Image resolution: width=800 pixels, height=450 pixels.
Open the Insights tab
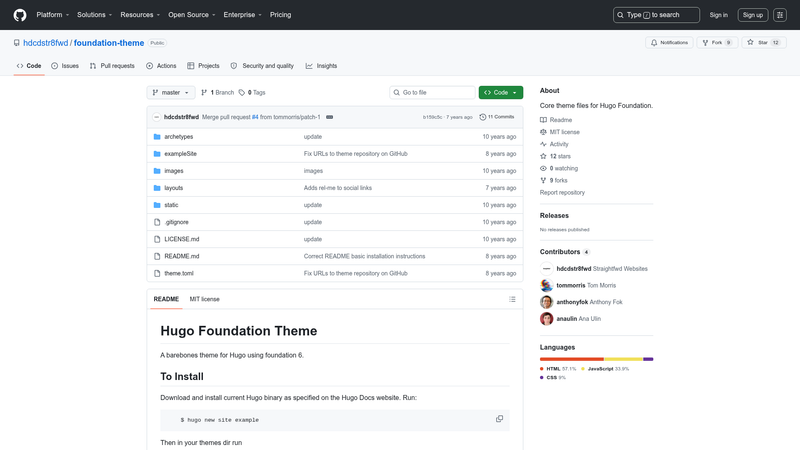pos(321,66)
